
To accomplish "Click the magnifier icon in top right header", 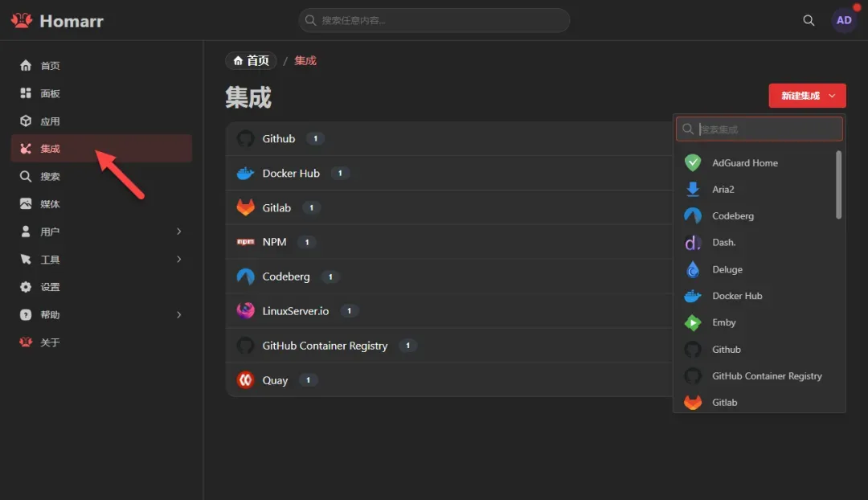I will click(809, 20).
